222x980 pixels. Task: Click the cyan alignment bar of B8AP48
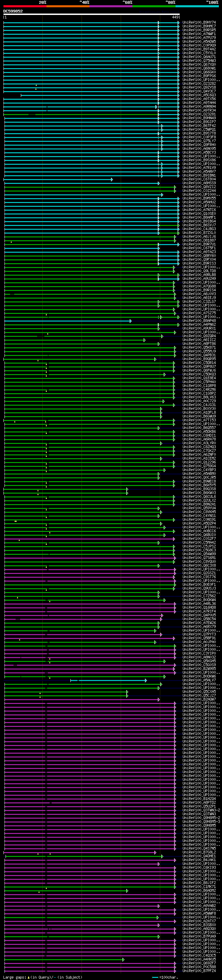(x=68, y=321)
